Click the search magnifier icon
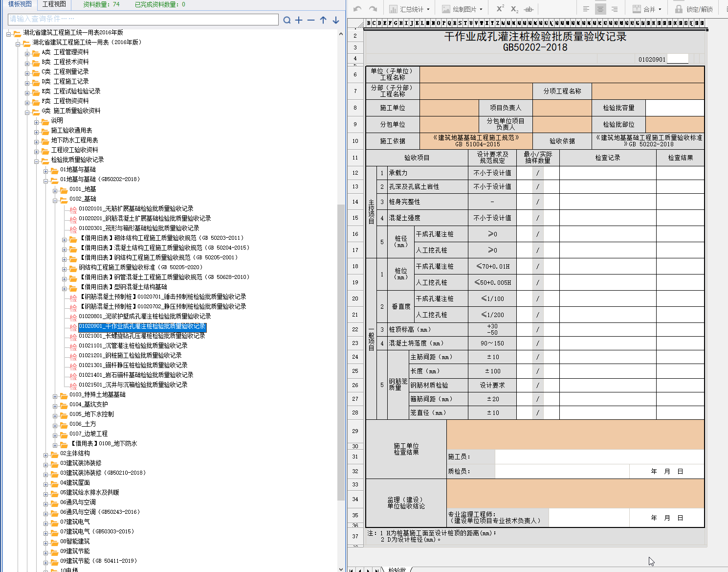 click(287, 20)
